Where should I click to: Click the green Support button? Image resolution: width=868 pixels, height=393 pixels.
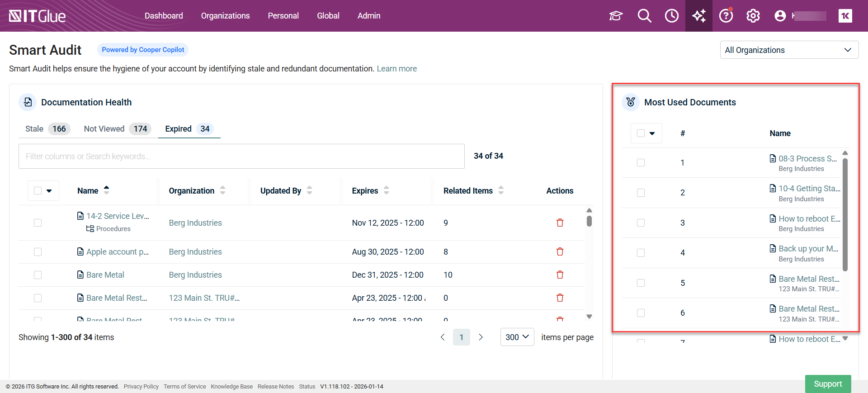(827, 384)
